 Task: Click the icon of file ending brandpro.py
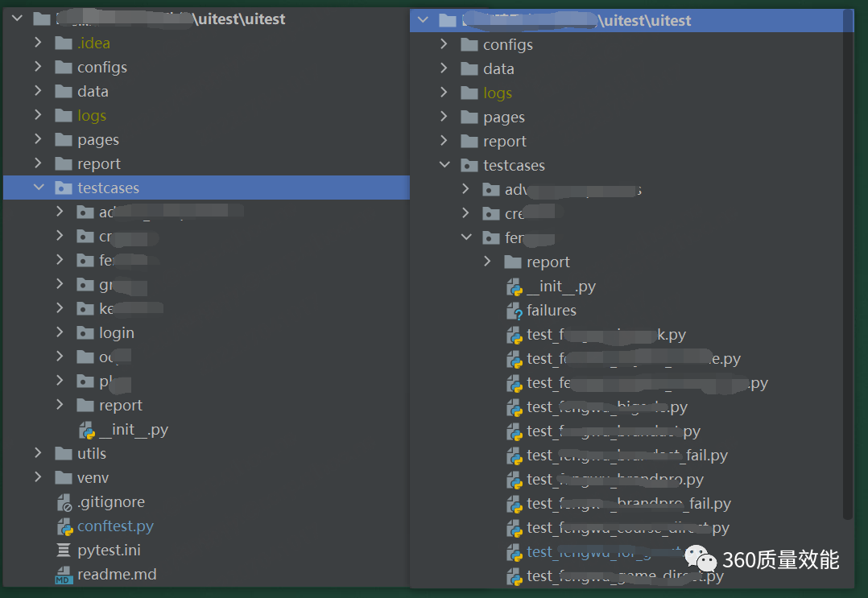(x=515, y=480)
